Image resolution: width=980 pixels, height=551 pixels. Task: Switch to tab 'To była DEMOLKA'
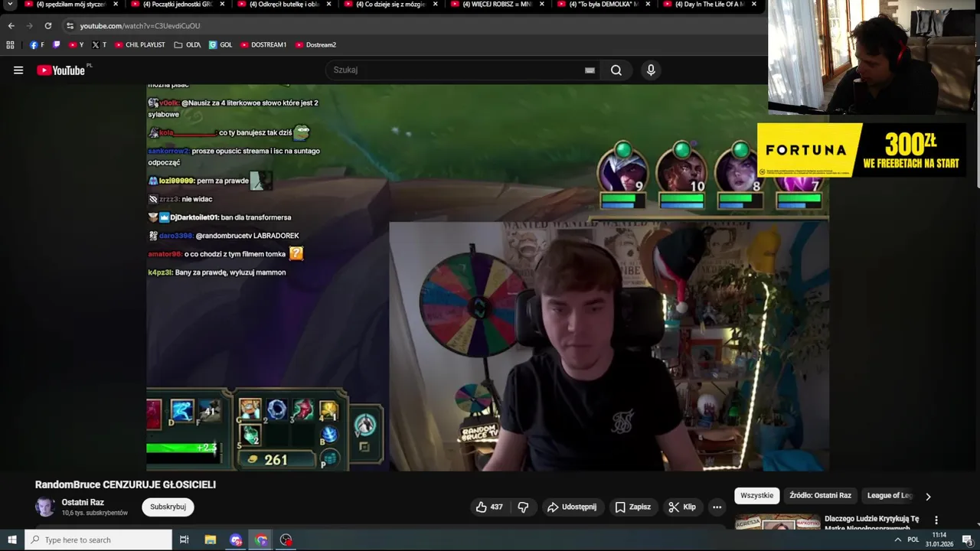(x=603, y=5)
